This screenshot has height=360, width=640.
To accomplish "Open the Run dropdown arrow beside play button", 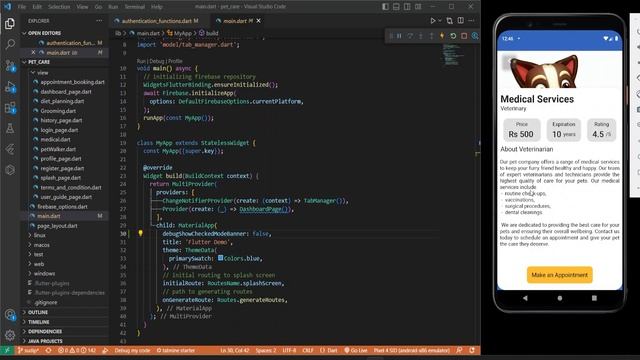I will 440,20.
